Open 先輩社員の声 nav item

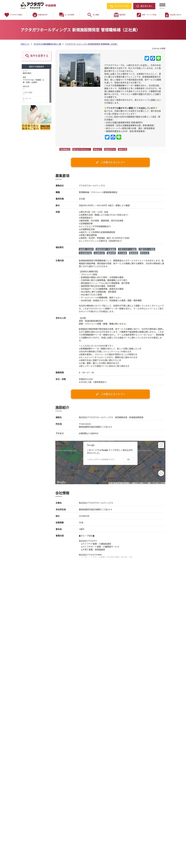click(x=40, y=15)
